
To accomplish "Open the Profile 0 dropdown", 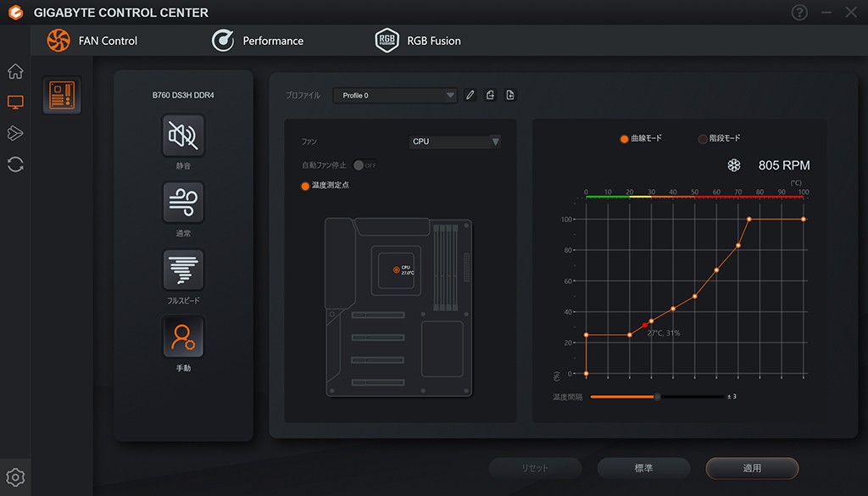I will (395, 96).
